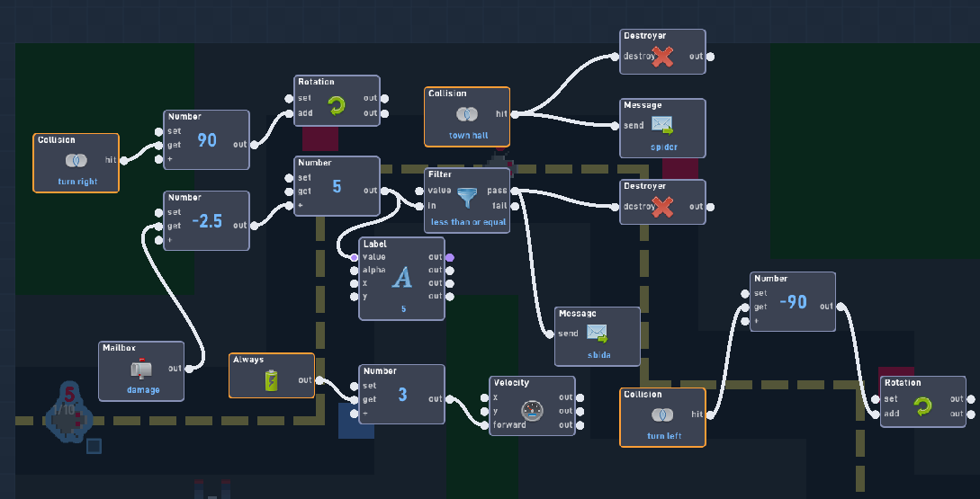Click the 'out' port of the Always node
Screen dimensions: 980x499
[319, 380]
